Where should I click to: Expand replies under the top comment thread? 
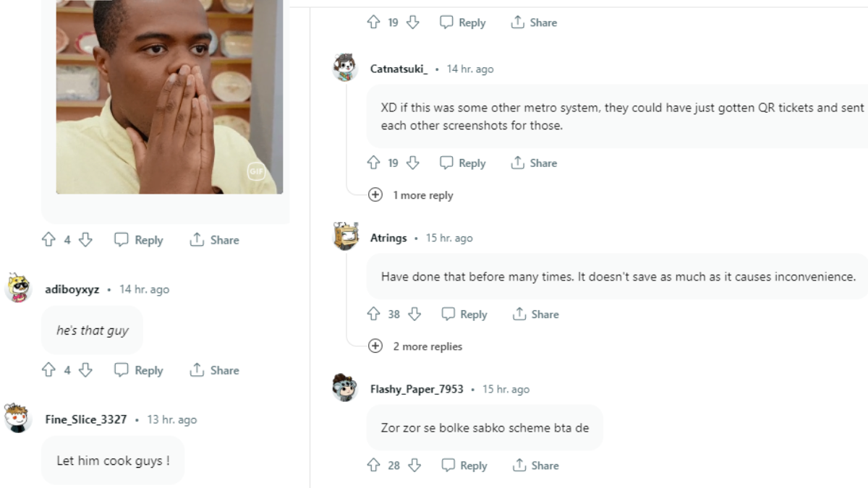(375, 194)
